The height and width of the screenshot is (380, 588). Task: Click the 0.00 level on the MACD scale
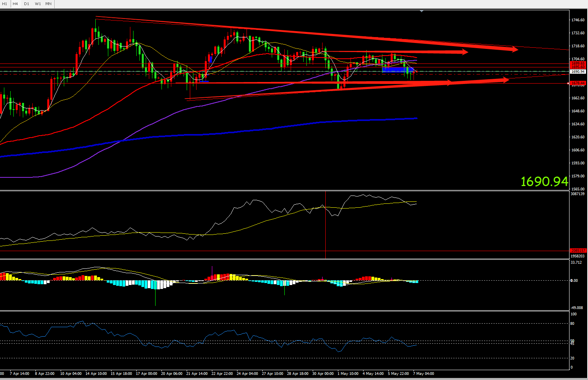pyautogui.click(x=574, y=281)
